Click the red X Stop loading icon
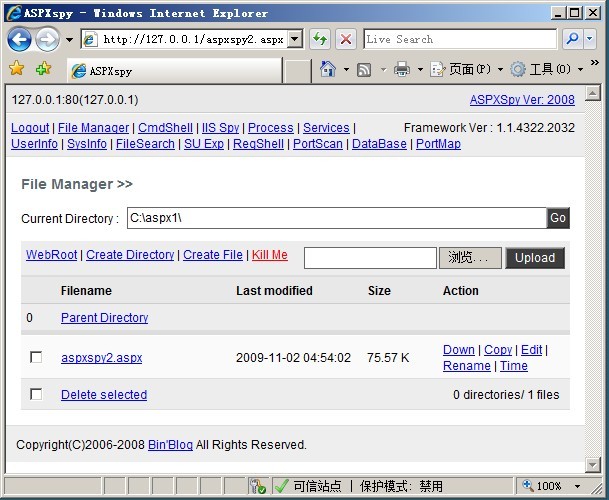Viewport: 609px width, 500px height. [x=346, y=39]
